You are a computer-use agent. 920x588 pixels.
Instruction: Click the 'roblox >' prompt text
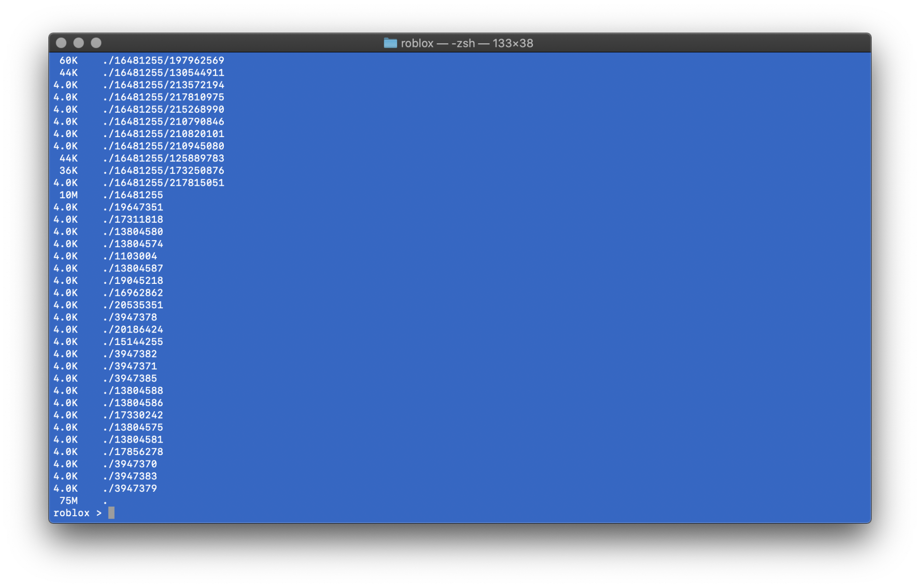point(77,513)
